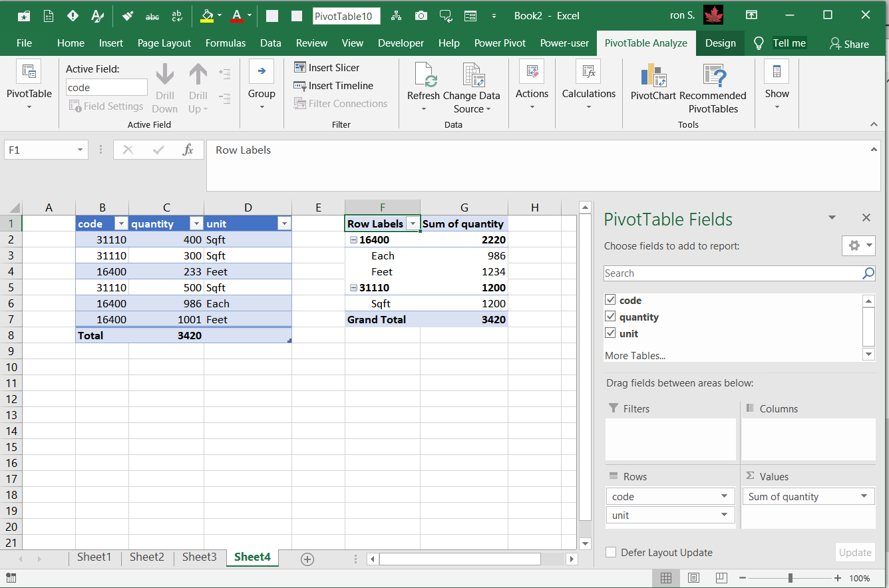Open the Power Pivot tab
The image size is (889, 588).
(500, 43)
